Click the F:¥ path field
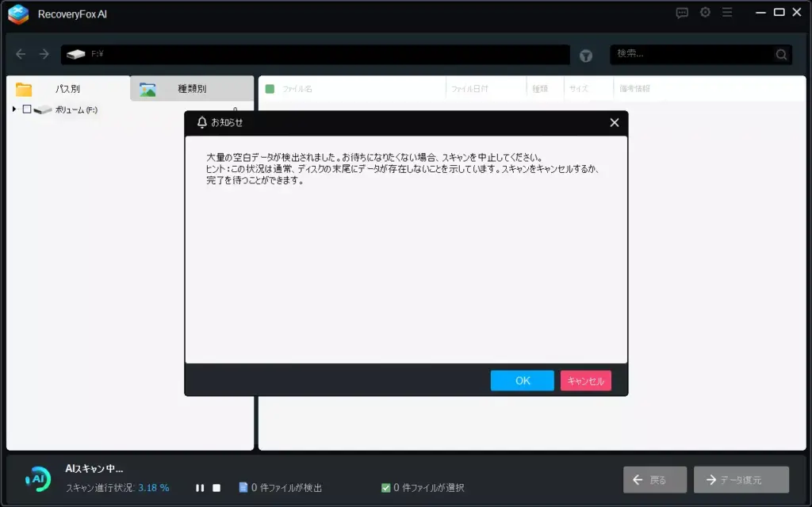Viewport: 812px width, 507px height. [316, 55]
